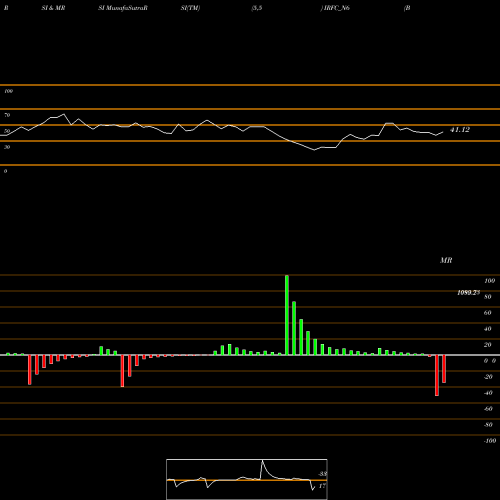The width and height of the screenshot is (500, 500).
Task: Click the '30' level label on RSI chart
Action: 7,147
